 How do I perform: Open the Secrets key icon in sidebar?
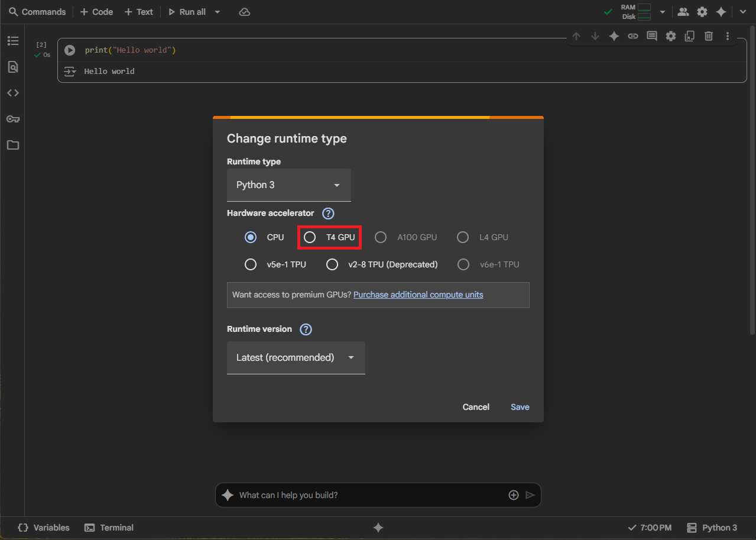click(13, 119)
